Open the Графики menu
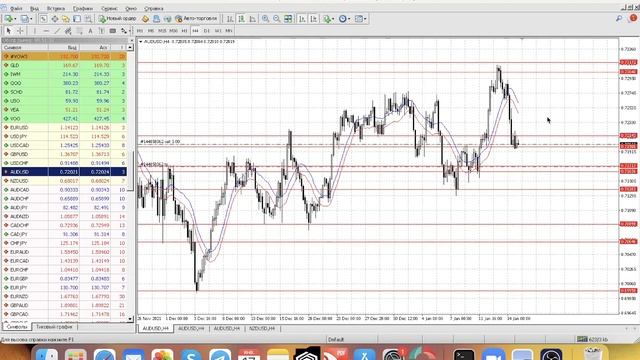This screenshot has height=360, width=640. click(83, 8)
